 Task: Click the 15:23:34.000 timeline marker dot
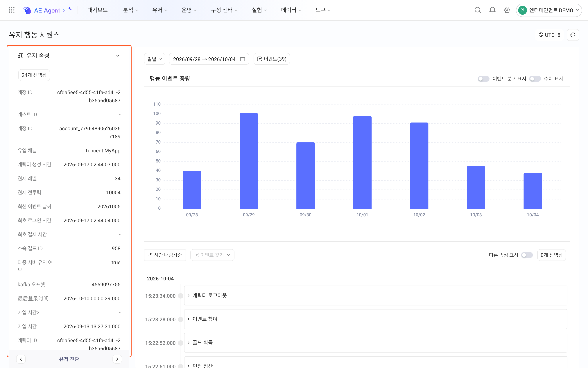(180, 296)
